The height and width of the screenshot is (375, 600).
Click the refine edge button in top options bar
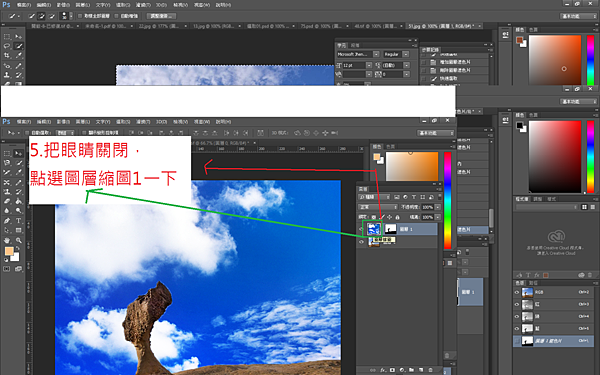[161, 16]
